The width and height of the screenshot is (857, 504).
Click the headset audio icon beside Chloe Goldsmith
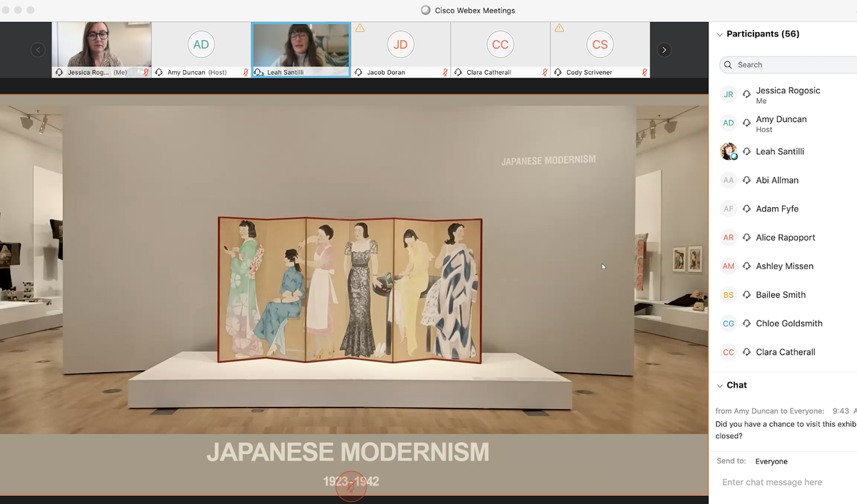tap(746, 323)
